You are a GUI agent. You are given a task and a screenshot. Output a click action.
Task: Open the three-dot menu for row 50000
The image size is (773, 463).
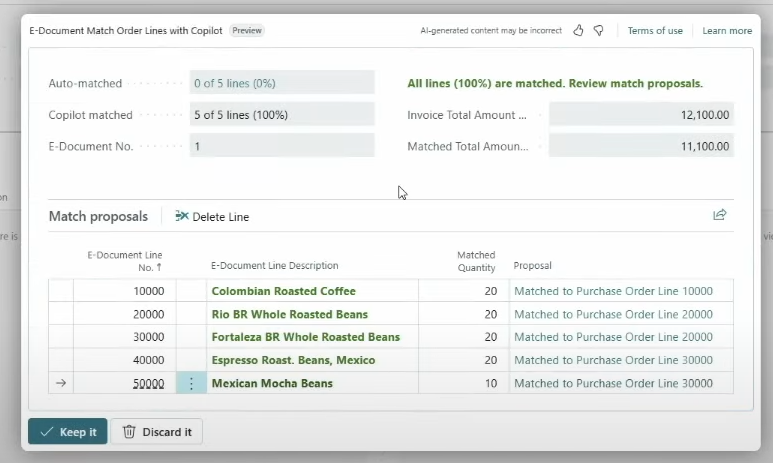click(x=191, y=383)
